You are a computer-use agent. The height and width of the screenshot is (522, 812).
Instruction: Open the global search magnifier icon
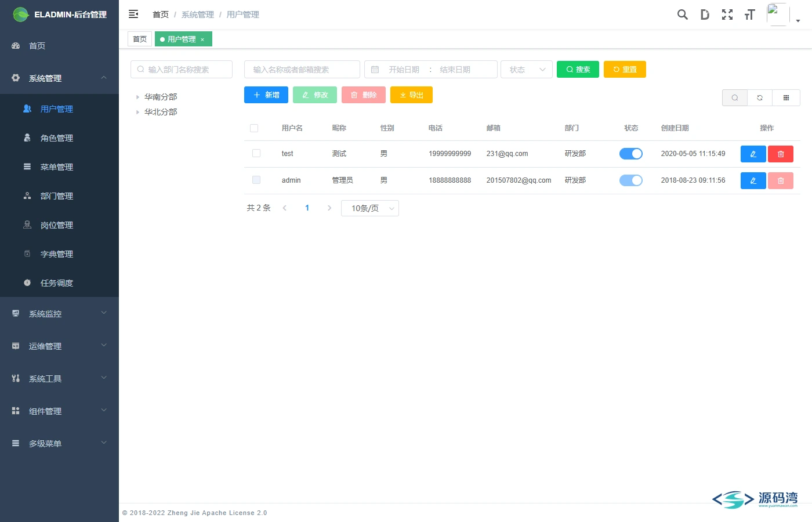pos(683,14)
